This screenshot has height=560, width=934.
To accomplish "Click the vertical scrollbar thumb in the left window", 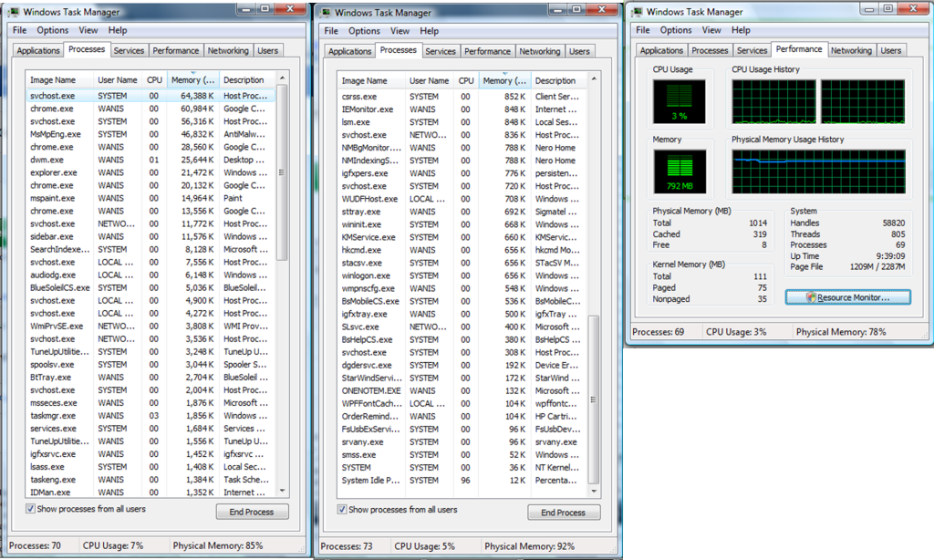I will (283, 172).
